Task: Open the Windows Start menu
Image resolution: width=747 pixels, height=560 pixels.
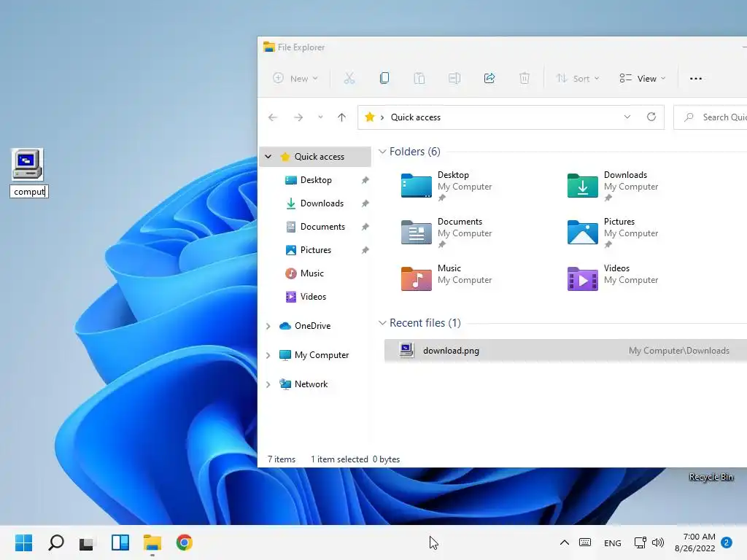Action: 24,542
